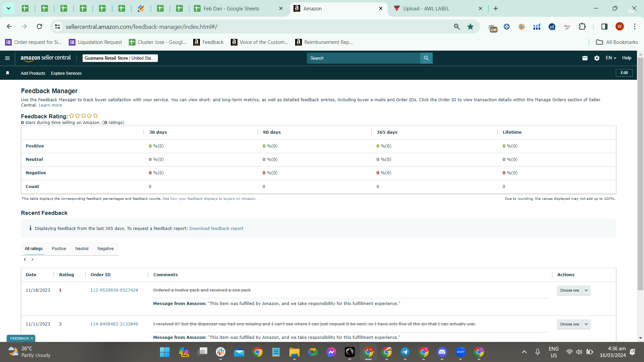Screen dimensions: 644x362
Task: Click the Seller Central search field
Action: (x=363, y=58)
